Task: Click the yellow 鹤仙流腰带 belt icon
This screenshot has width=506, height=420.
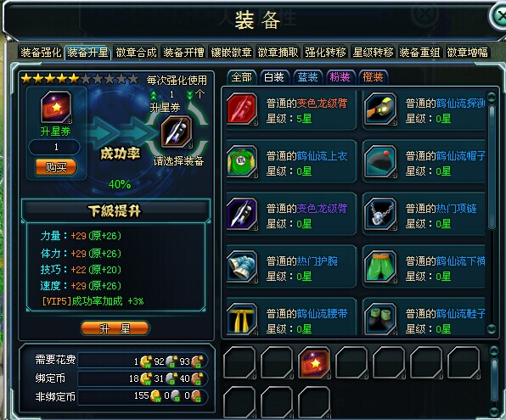Action: click(x=242, y=318)
